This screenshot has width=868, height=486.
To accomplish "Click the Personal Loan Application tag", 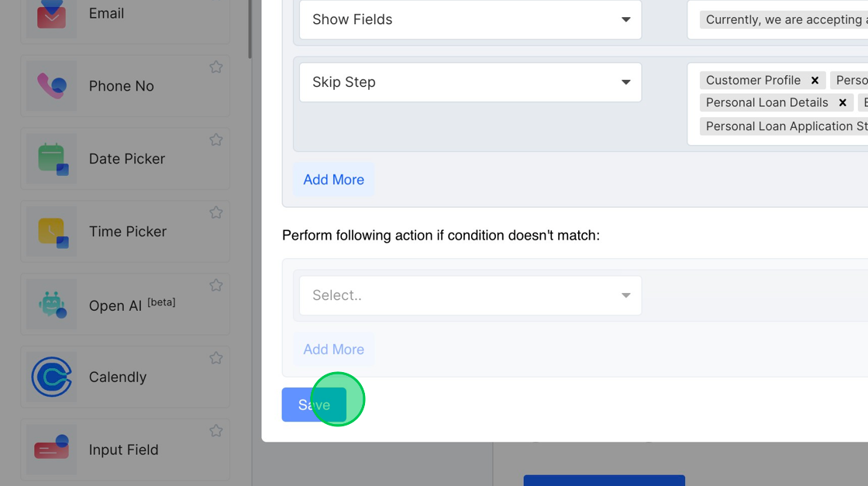I will click(x=784, y=126).
